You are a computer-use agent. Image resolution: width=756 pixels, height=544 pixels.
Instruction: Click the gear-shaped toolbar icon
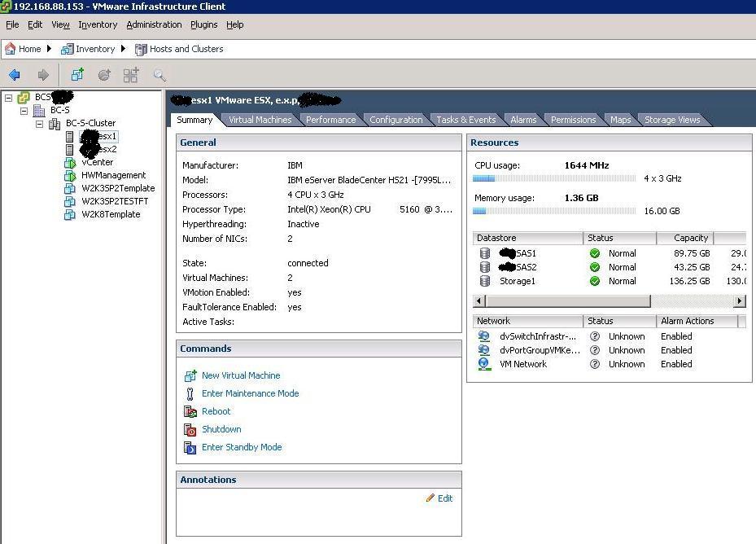click(104, 75)
